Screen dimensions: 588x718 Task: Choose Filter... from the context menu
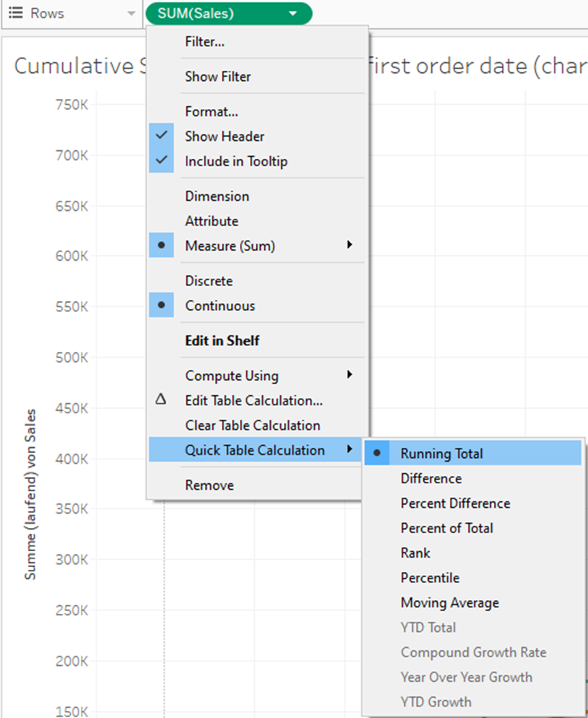(204, 42)
